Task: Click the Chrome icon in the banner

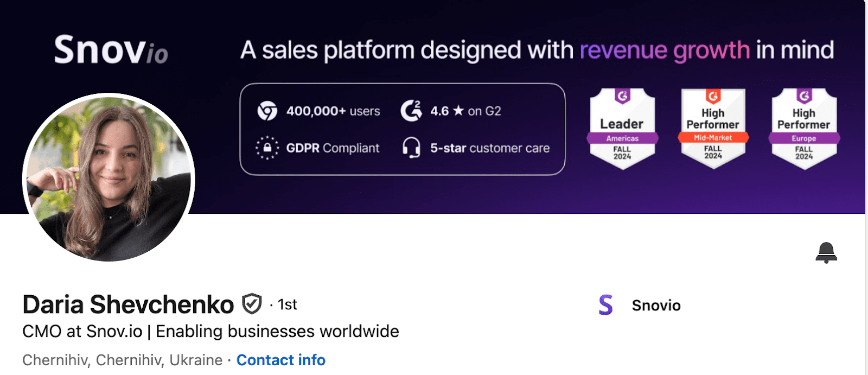Action: point(267,111)
